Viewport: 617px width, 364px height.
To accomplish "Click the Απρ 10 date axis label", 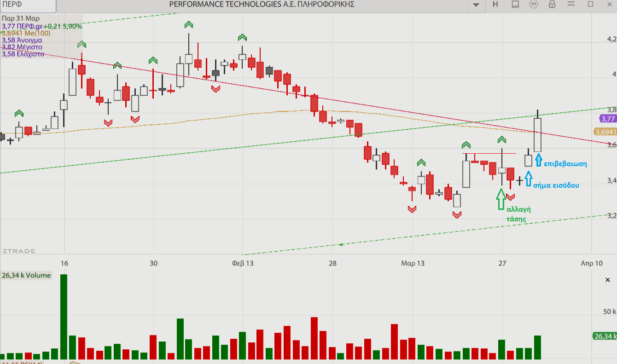I will (x=592, y=263).
